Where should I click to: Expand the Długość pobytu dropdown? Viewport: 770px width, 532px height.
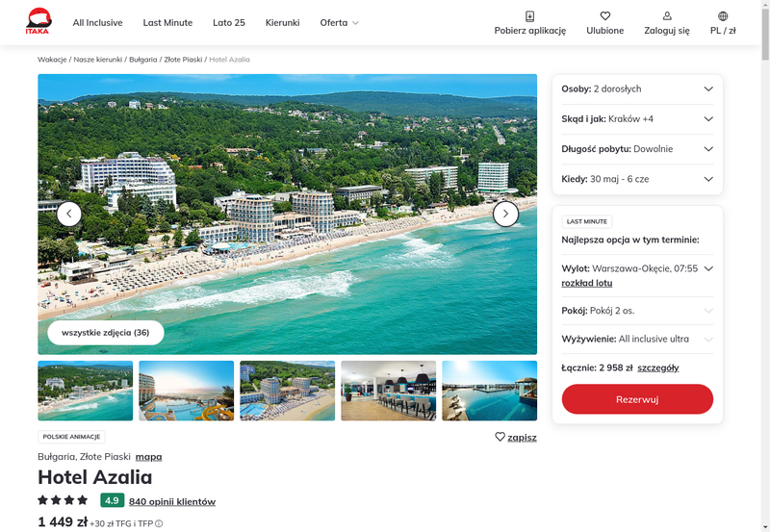point(637,149)
